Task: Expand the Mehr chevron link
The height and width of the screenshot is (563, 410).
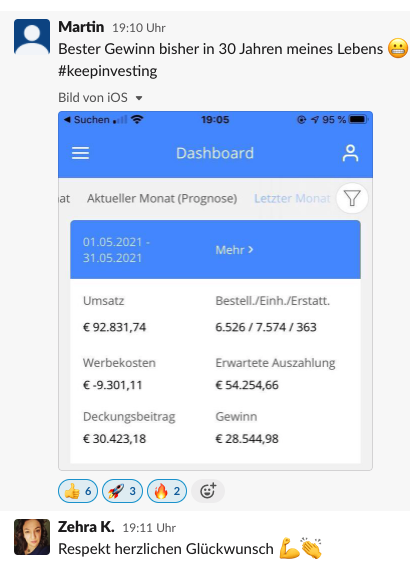Action: click(234, 250)
